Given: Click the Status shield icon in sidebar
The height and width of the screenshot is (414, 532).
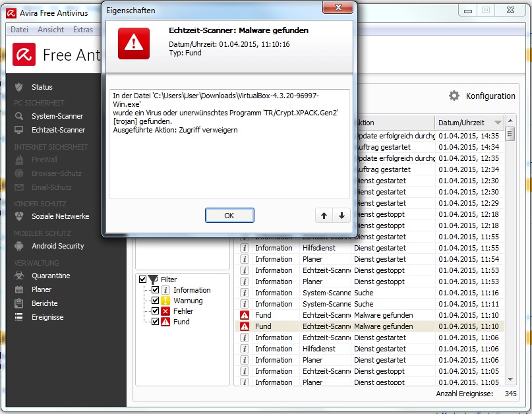Looking at the screenshot, I should click(x=19, y=87).
